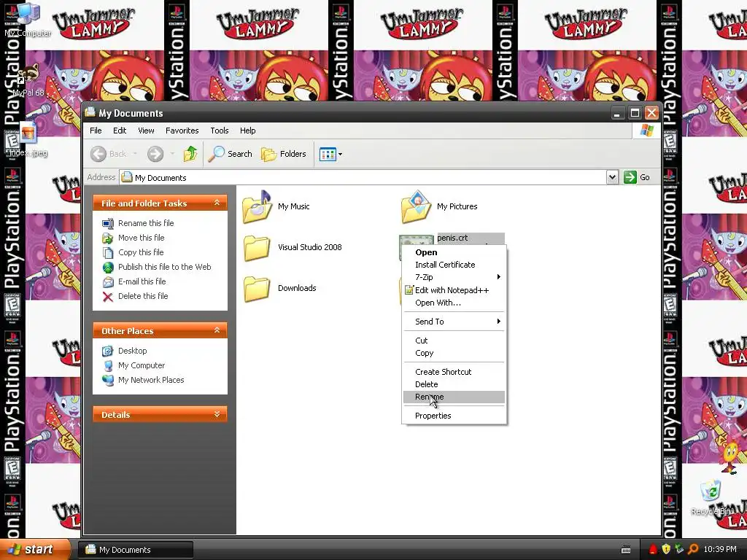Click Rename this file task
Screen dimensions: 747x560
(x=146, y=223)
